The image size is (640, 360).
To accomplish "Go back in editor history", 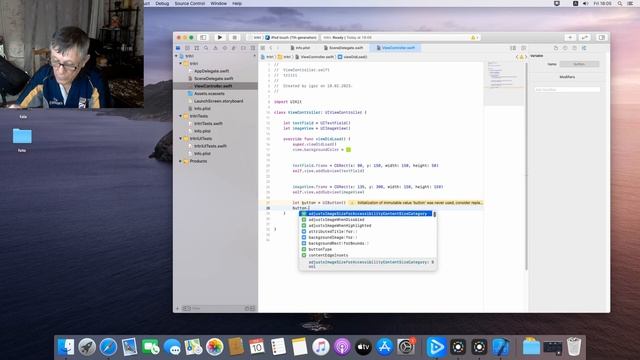I will [271, 48].
